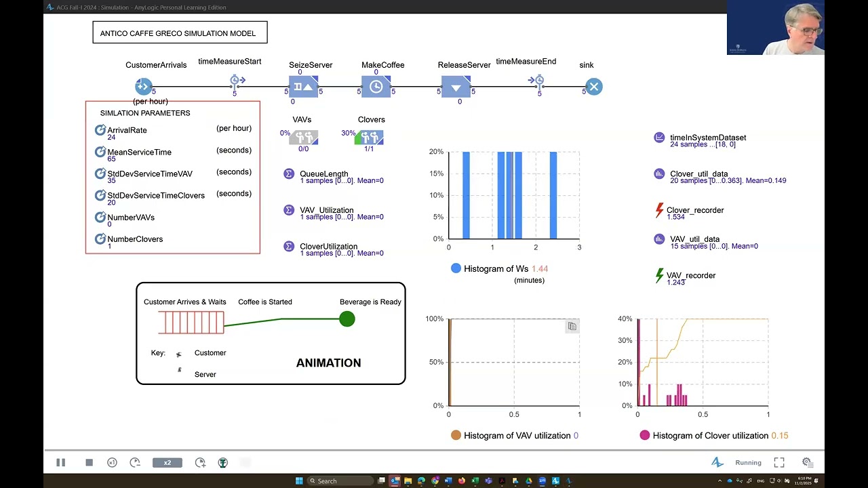868x488 pixels.
Task: Reset speed to real-time x1
Action: point(112,462)
